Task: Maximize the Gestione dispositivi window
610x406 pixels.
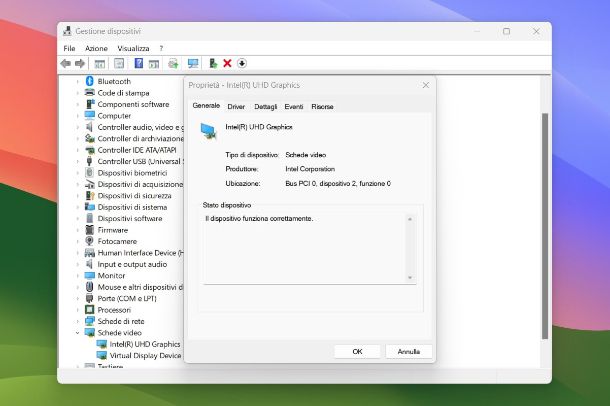Action: point(507,31)
